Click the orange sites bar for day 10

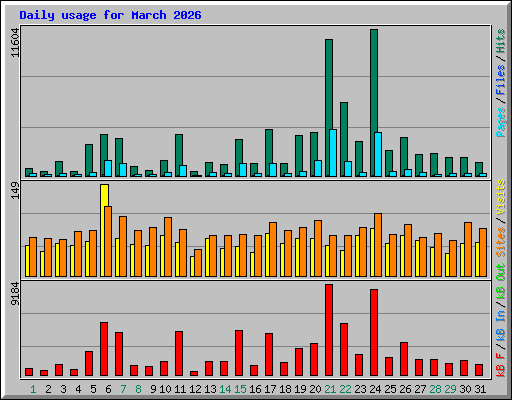coord(168,247)
